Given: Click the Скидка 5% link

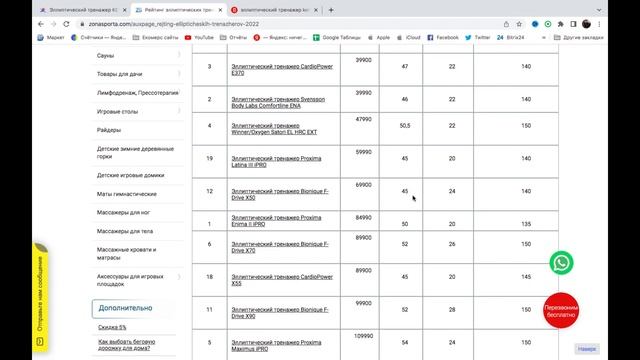Looking at the screenshot, I should click(x=112, y=327).
